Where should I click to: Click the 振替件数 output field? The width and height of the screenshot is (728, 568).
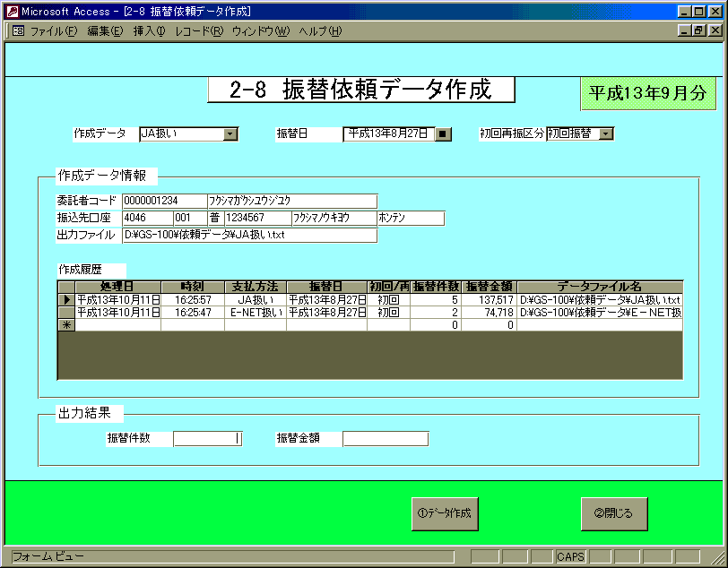(x=207, y=438)
